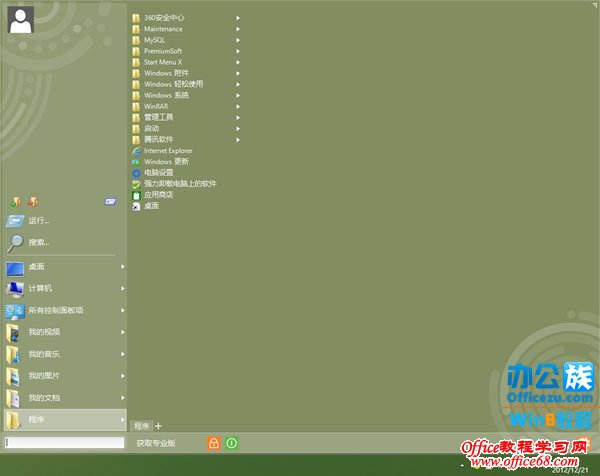
Task: Click the 计算机 computer icon
Action: (15, 290)
